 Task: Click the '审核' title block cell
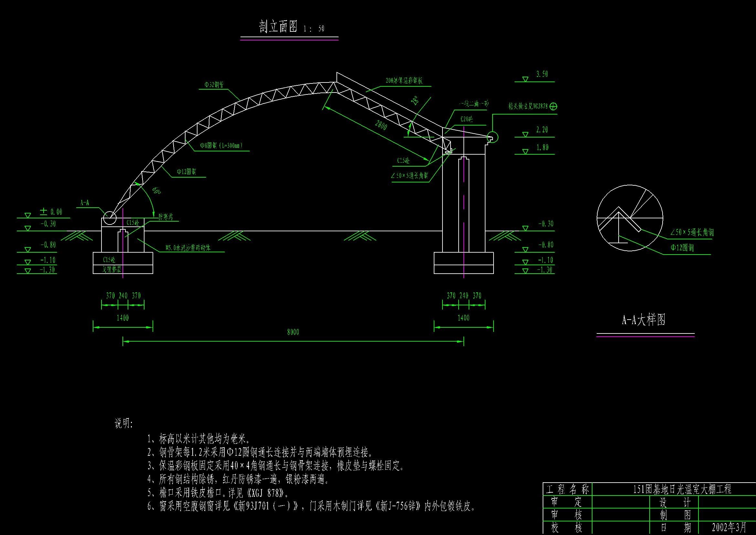(x=568, y=515)
